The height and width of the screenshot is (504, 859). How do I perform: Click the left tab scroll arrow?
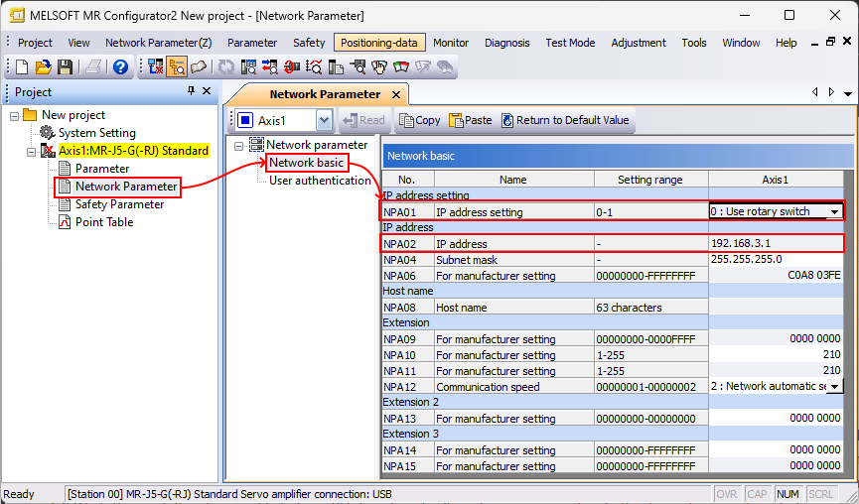[x=815, y=92]
